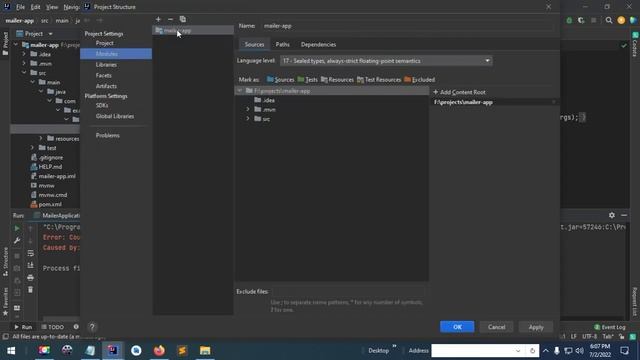Click the copy module icon
Screen dimensions: 640x360
click(183, 19)
